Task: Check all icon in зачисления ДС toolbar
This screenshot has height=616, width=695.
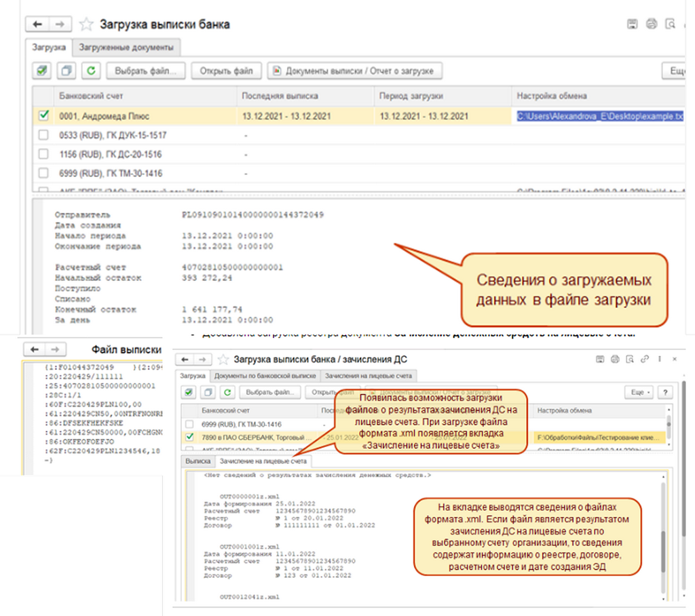Action: [189, 392]
